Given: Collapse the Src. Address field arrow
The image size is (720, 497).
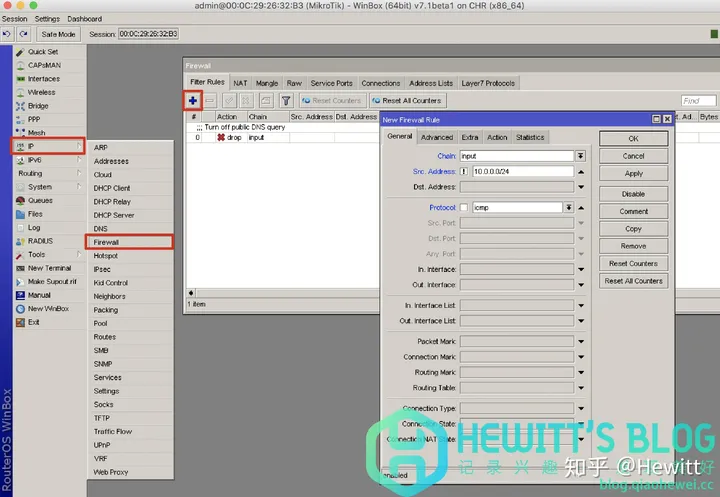Looking at the screenshot, I should [x=581, y=172].
